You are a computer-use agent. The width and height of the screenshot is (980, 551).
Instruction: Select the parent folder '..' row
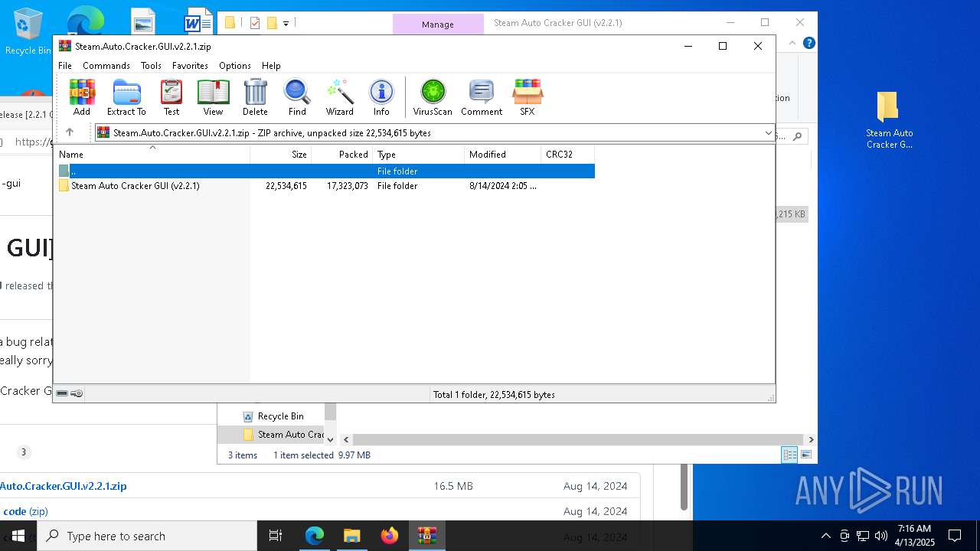click(325, 171)
